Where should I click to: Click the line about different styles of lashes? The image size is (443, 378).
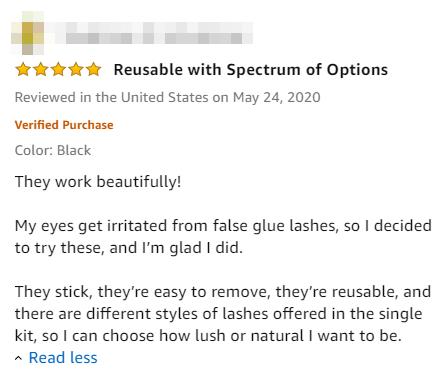[x=218, y=314]
